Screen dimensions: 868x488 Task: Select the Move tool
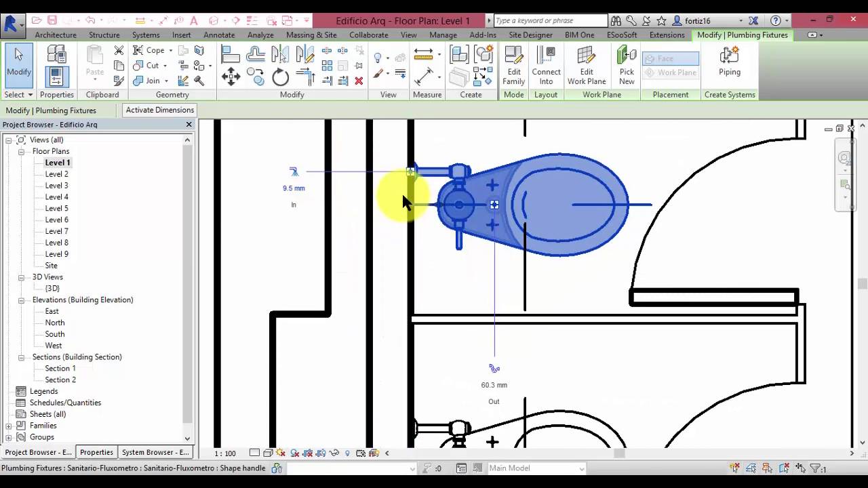[231, 77]
